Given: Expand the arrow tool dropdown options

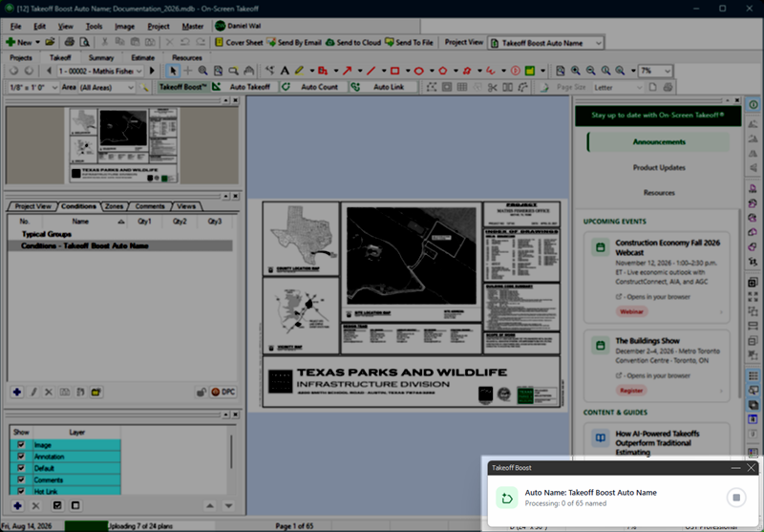Looking at the screenshot, I should pos(360,71).
